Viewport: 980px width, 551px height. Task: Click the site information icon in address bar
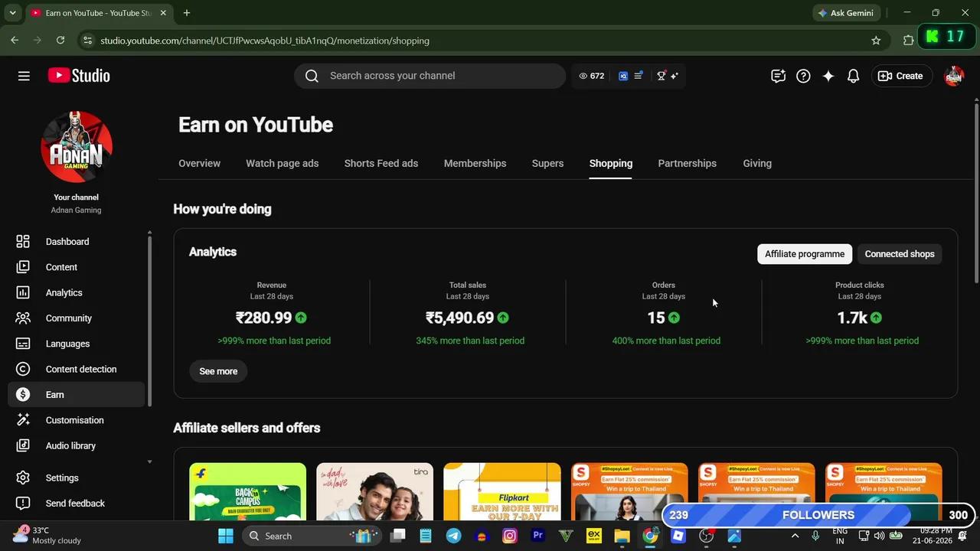point(87,41)
